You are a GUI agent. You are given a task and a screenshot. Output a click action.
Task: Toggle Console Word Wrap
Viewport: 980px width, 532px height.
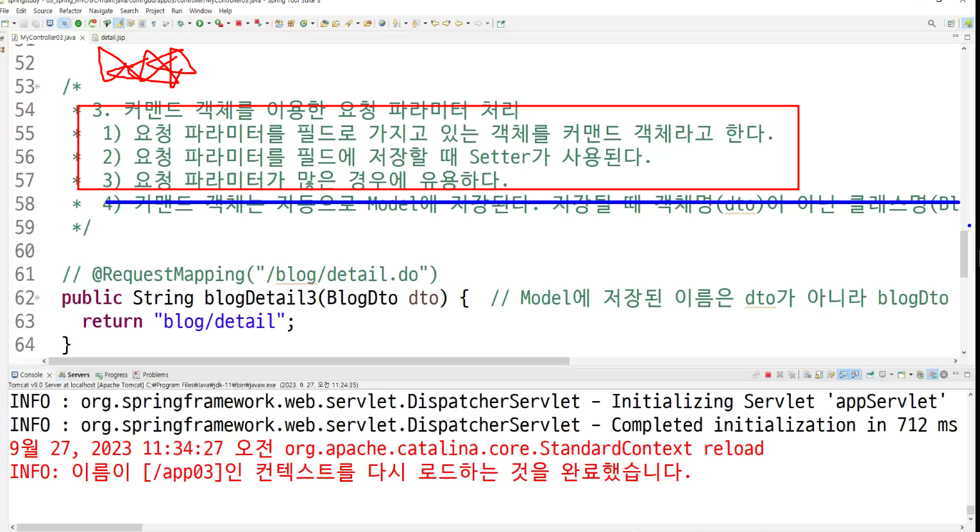click(x=831, y=375)
